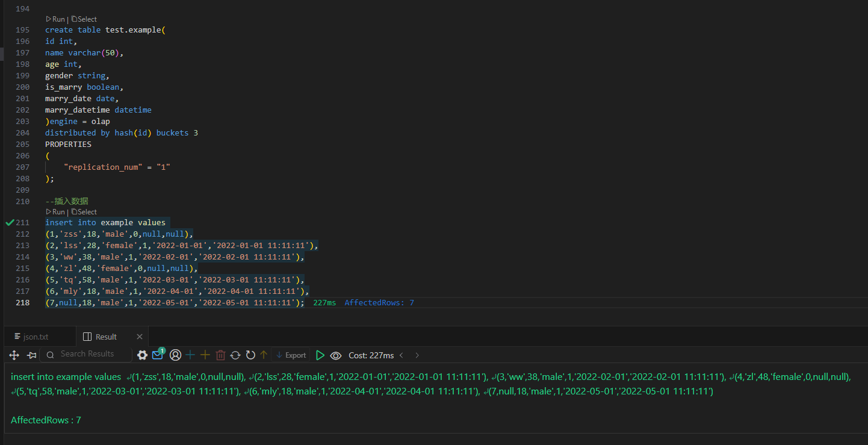Click the blue plus insert icon
Viewport: 868px width, 445px height.
click(190, 355)
